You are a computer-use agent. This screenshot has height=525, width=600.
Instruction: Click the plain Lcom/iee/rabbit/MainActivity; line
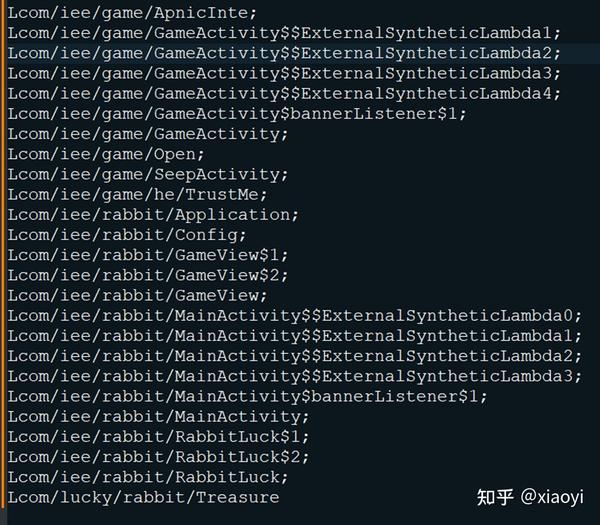(x=158, y=416)
